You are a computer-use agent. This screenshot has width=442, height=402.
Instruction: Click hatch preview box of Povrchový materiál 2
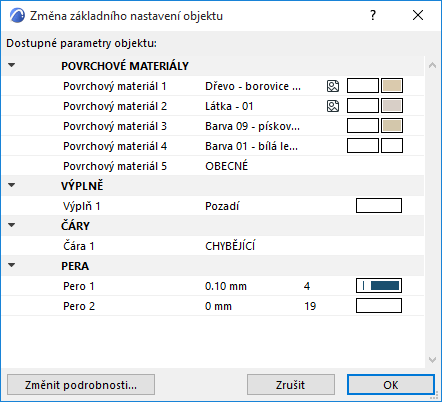click(x=363, y=106)
